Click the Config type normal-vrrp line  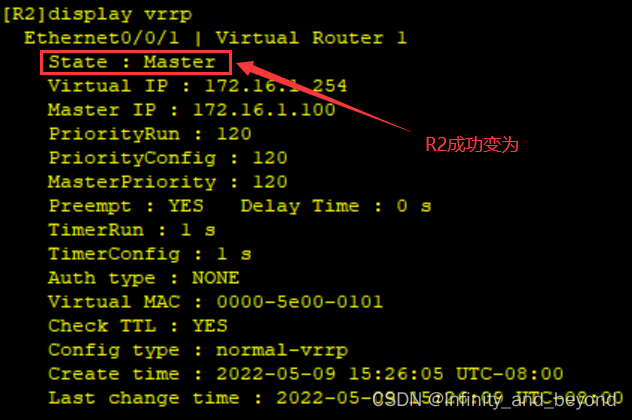(x=198, y=350)
